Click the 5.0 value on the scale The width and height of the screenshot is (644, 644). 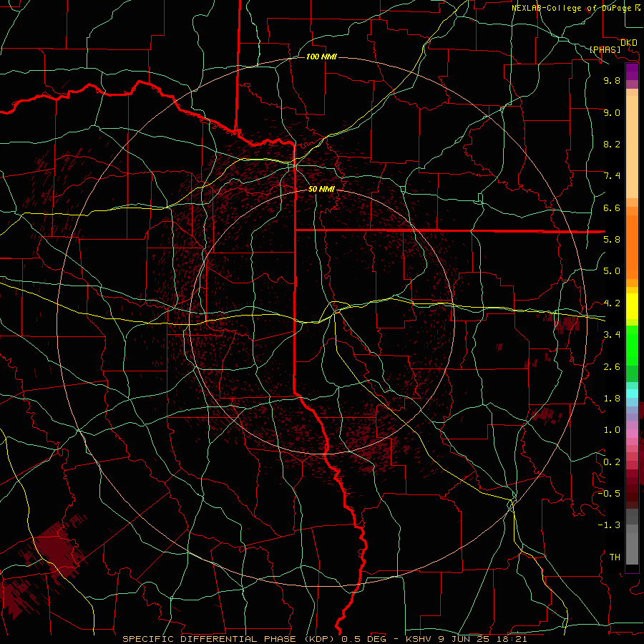(x=612, y=271)
